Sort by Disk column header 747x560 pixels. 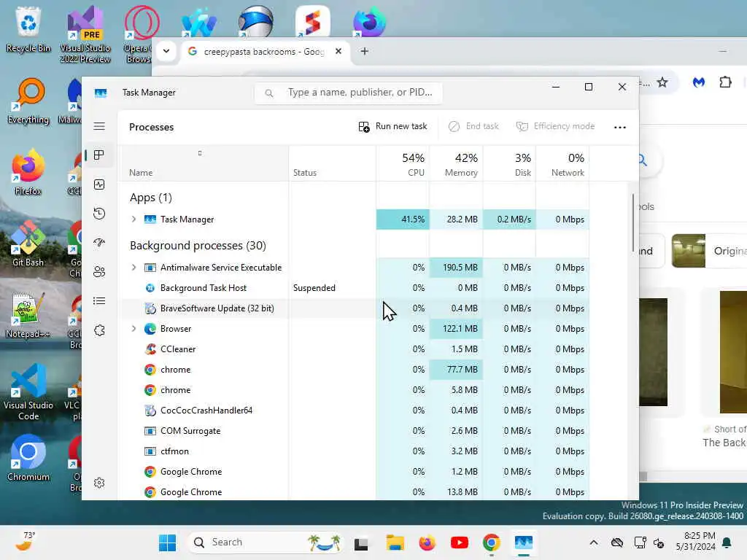[510, 164]
